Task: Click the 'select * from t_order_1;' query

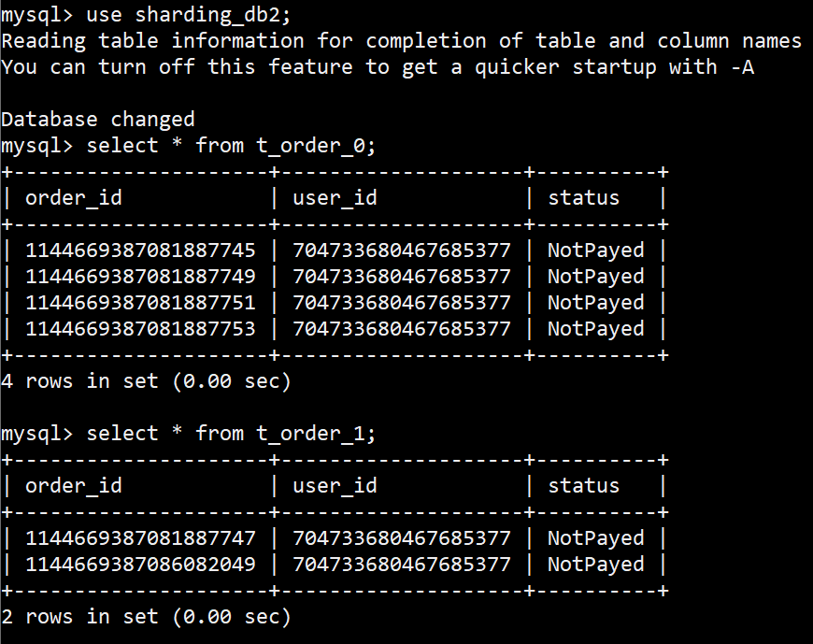Action: click(231, 434)
